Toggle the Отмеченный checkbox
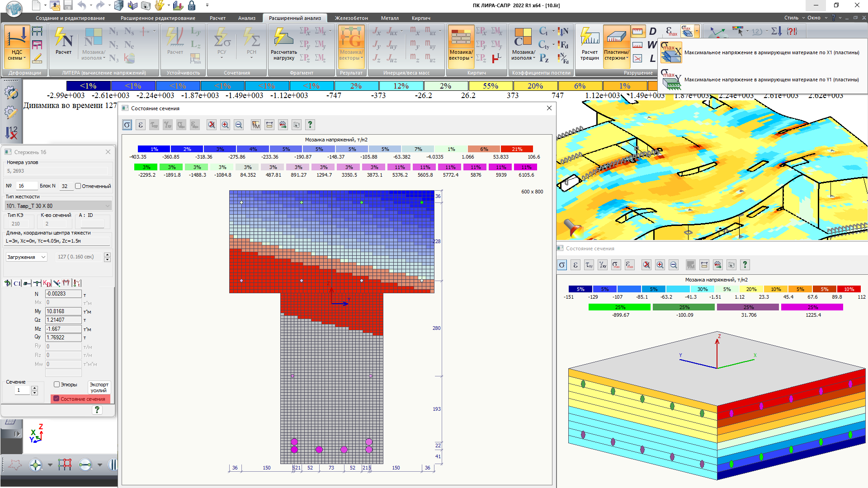 pos(78,186)
